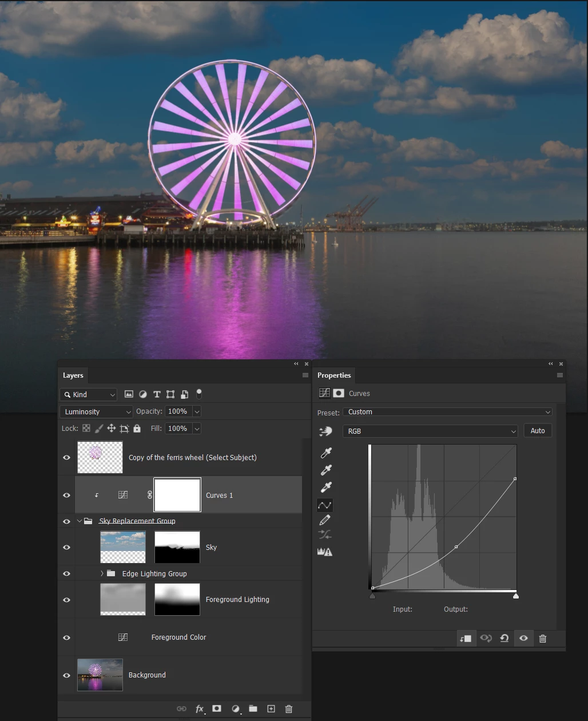Image resolution: width=588 pixels, height=721 pixels.
Task: Open the Fill slider dropdown arrow
Action: [x=197, y=429]
